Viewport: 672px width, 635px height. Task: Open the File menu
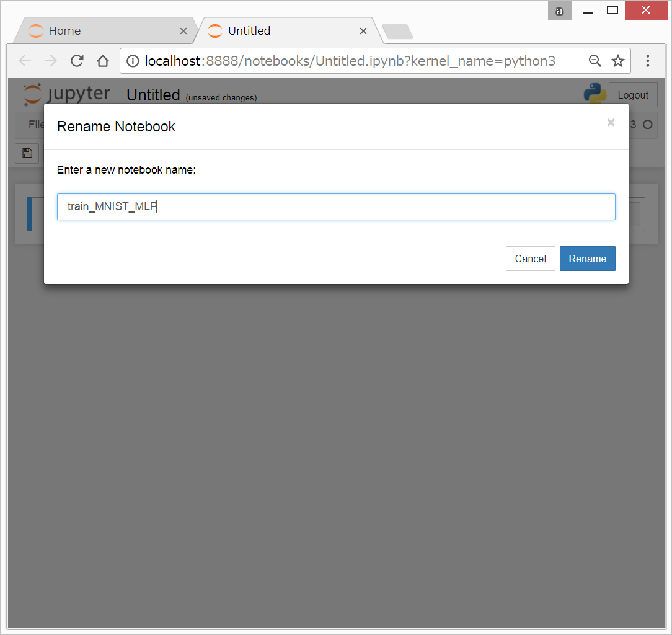[x=36, y=125]
